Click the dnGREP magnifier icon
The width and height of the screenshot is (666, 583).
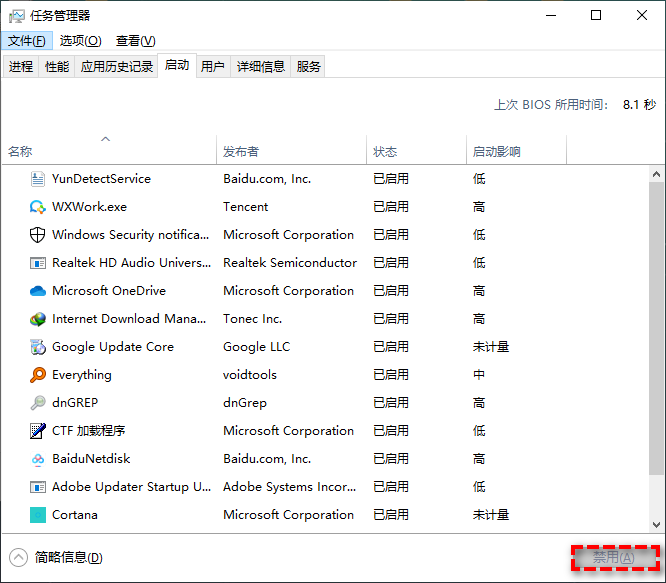coord(37,403)
